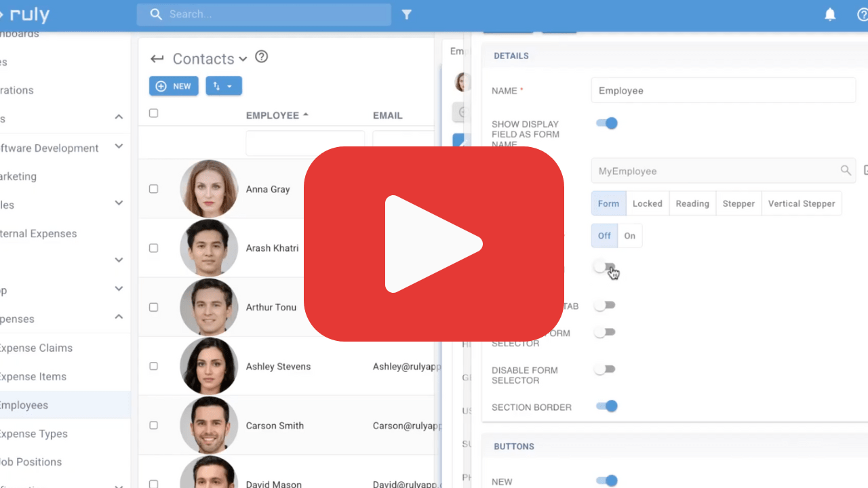Image resolution: width=868 pixels, height=488 pixels.
Task: Open the help icon next to Contacts
Action: tap(262, 57)
